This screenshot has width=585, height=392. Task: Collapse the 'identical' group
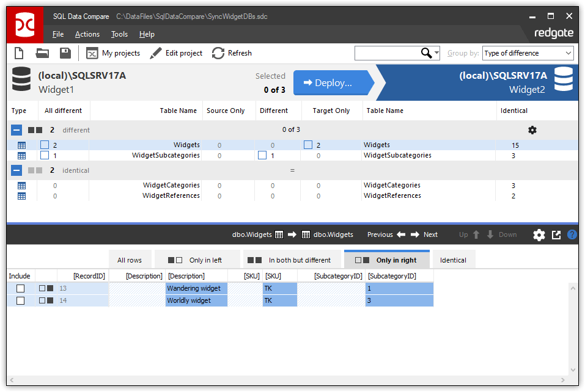tap(17, 170)
